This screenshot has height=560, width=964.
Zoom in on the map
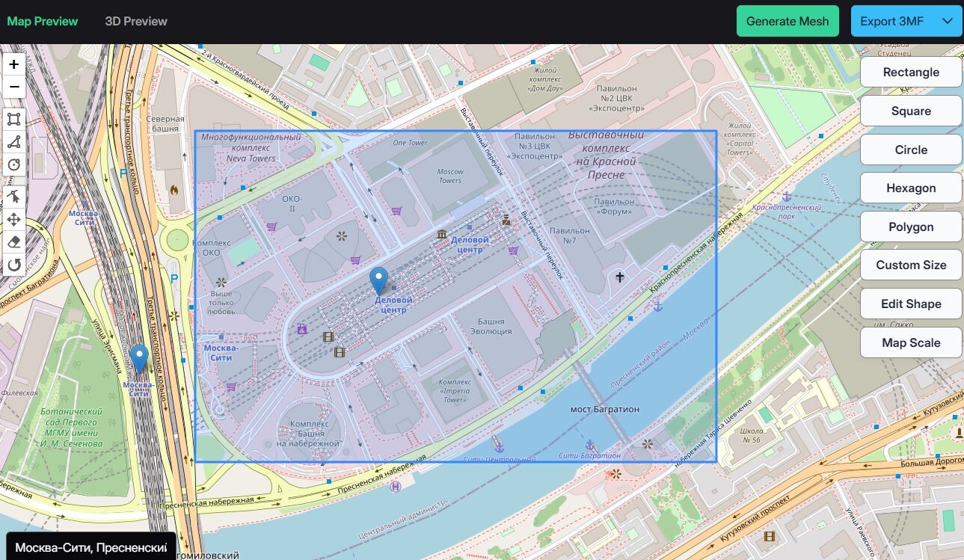pyautogui.click(x=13, y=64)
